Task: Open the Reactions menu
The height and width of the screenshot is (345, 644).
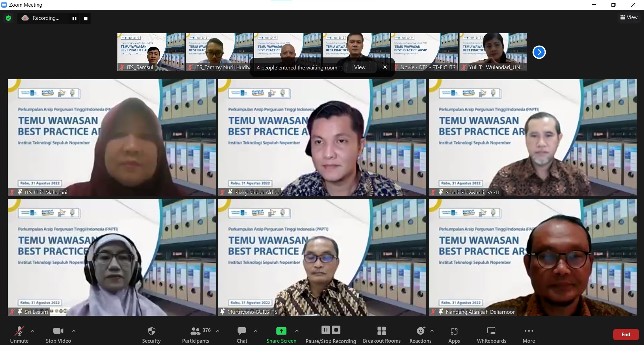Action: [420, 334]
